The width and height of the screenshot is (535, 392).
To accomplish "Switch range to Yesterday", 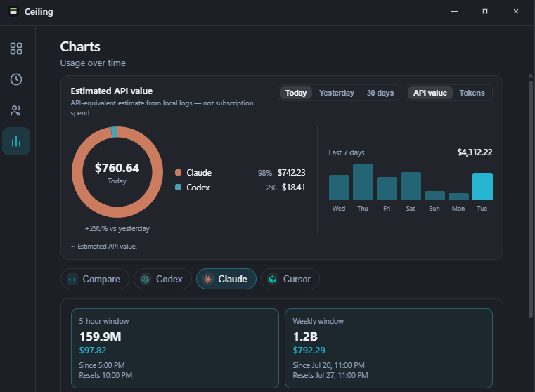I will (337, 93).
